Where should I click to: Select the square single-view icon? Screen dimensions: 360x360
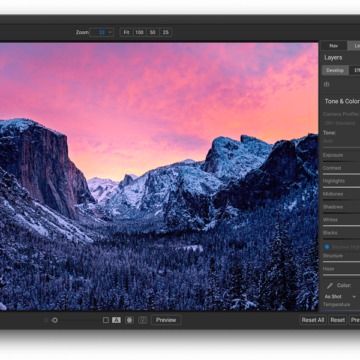(x=106, y=320)
